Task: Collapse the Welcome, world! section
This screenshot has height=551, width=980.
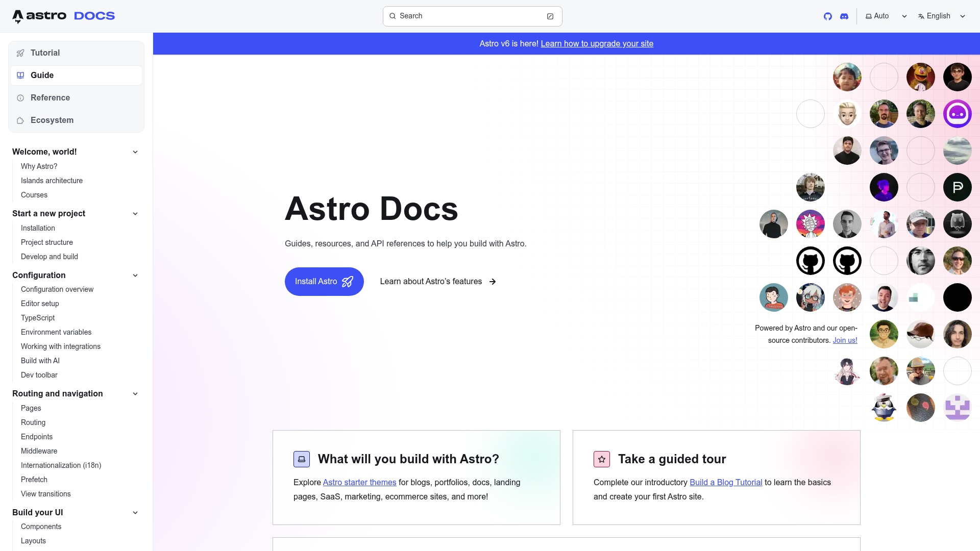Action: 135,152
